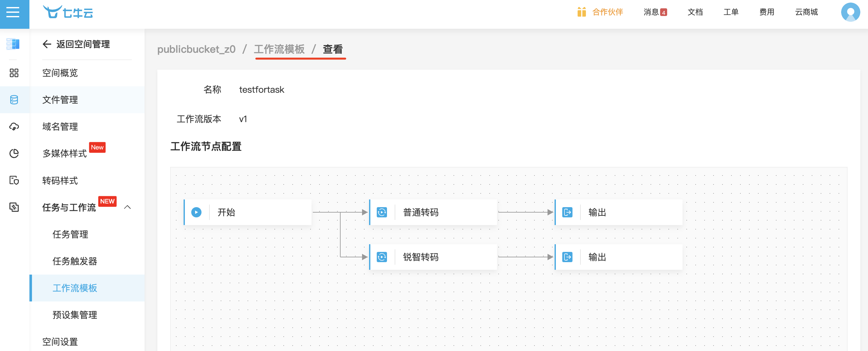This screenshot has height=351, width=868.
Task: Click the pie chart icon in the left rail
Action: [x=14, y=153]
